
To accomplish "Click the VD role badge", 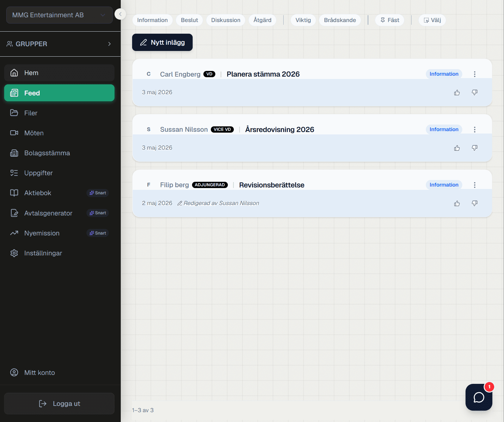I will pyautogui.click(x=209, y=74).
